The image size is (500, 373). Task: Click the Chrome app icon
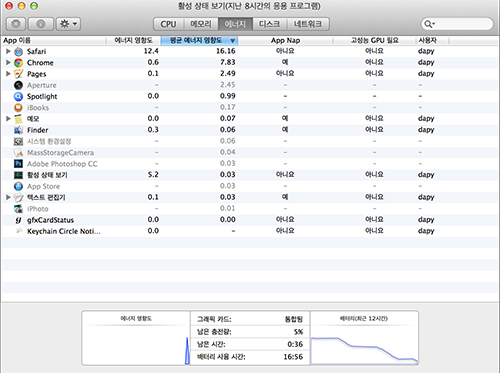[19, 63]
